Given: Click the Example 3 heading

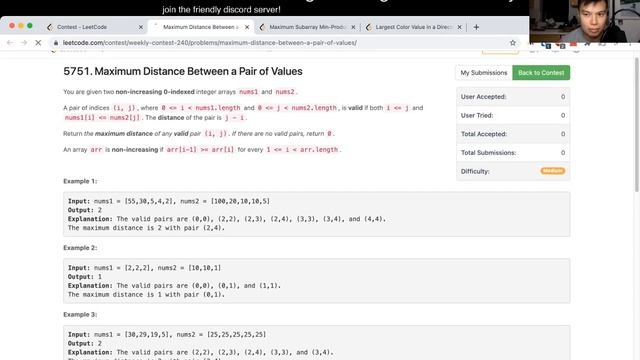Looking at the screenshot, I should [80, 315].
